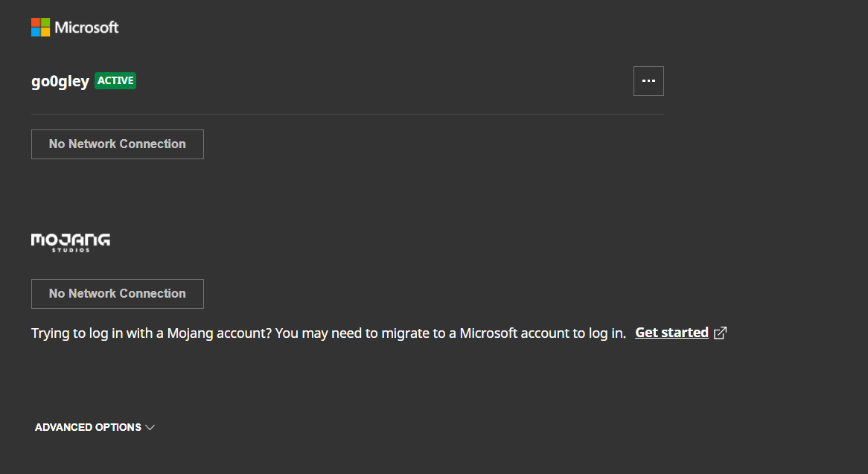Click the STUDIOS text beneath Mojang
Image resolution: width=868 pixels, height=474 pixels.
pyautogui.click(x=71, y=250)
